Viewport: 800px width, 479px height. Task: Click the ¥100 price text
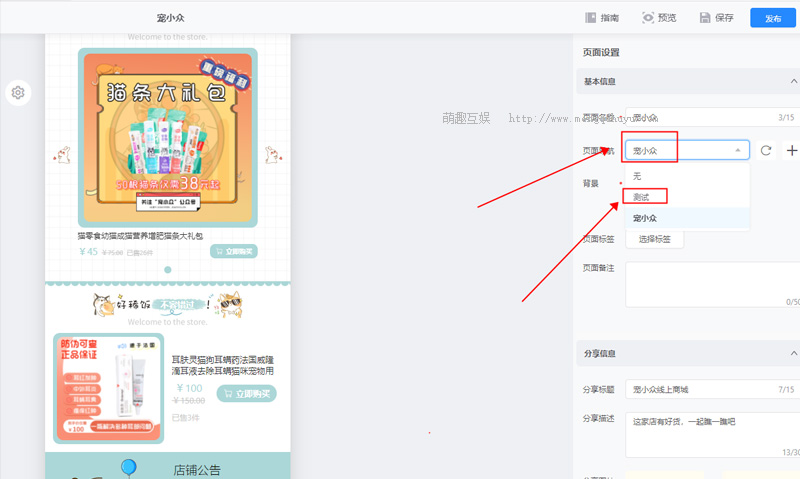(189, 388)
